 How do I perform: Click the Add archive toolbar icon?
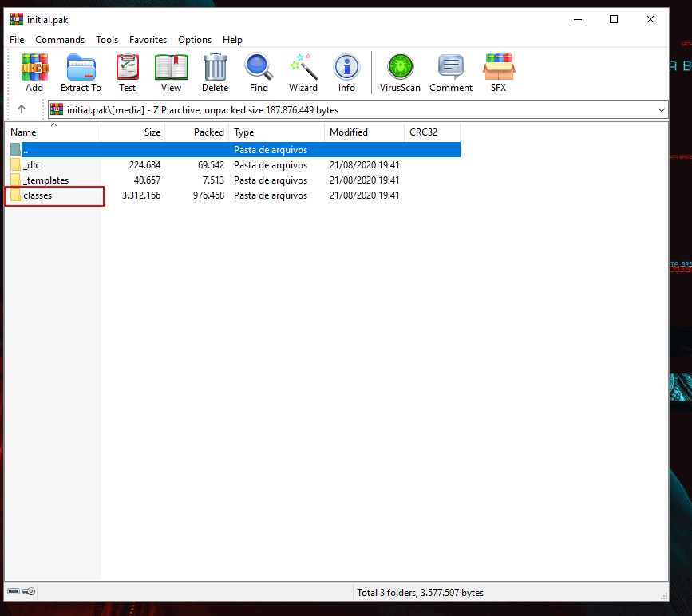(34, 73)
